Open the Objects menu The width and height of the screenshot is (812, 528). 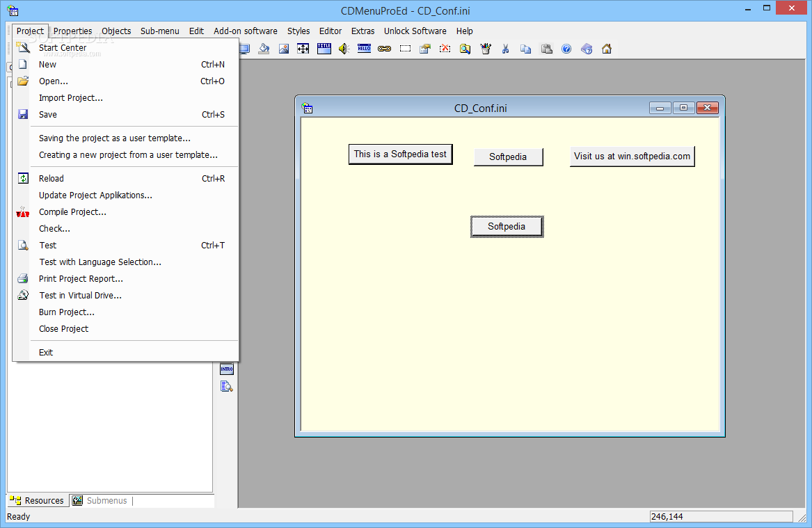[116, 31]
